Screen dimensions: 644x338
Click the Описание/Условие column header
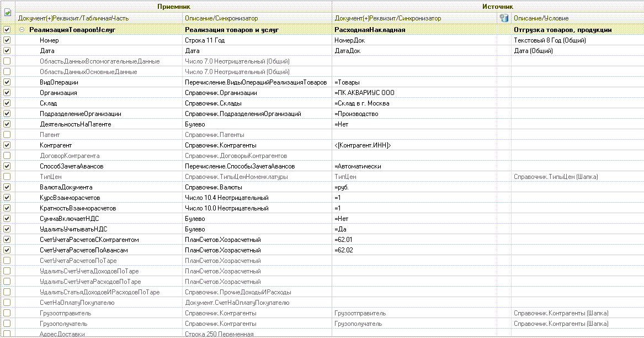coord(577,18)
